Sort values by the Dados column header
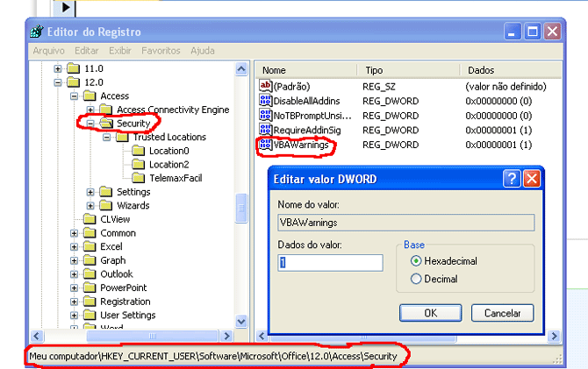588x369 pixels. pyautogui.click(x=511, y=70)
